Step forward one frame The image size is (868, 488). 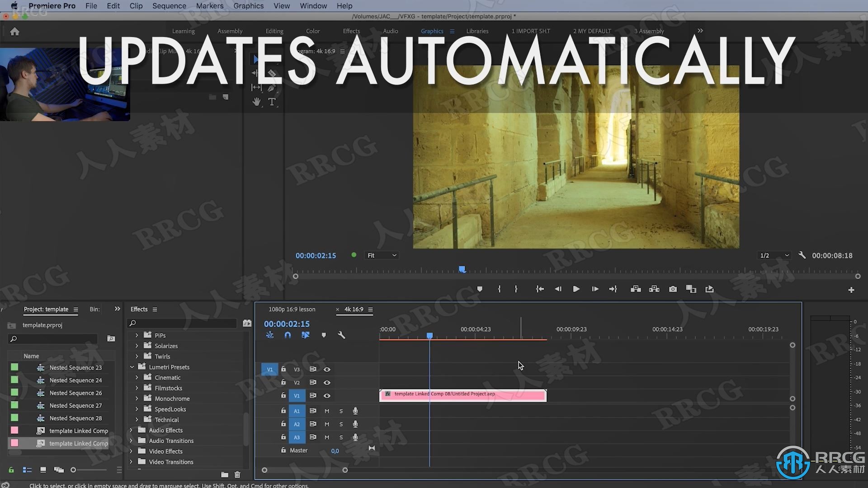pos(595,289)
